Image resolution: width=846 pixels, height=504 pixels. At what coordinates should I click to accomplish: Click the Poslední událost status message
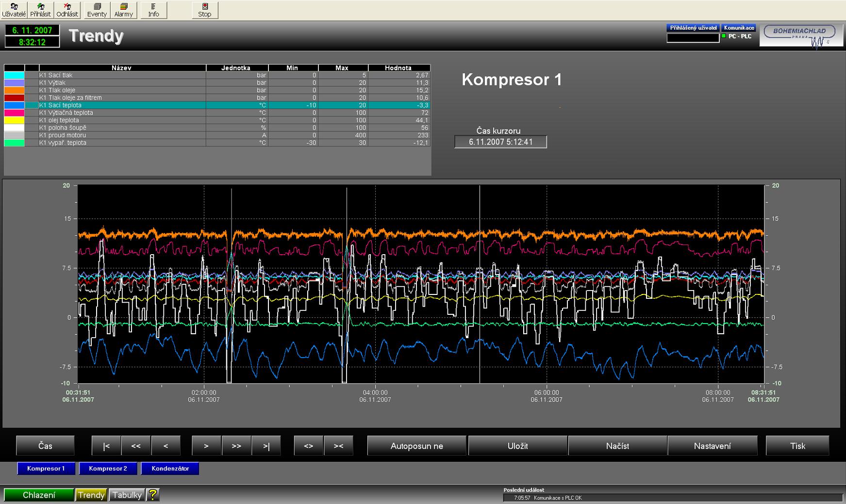pyautogui.click(x=672, y=498)
